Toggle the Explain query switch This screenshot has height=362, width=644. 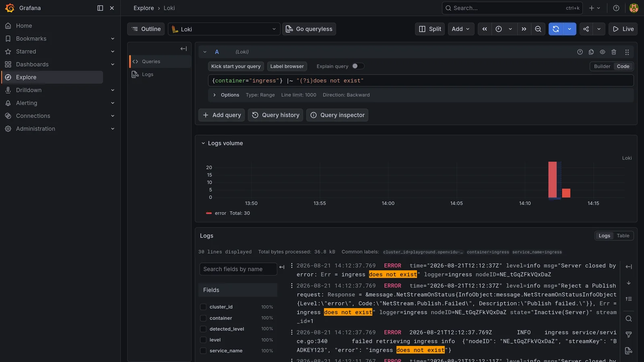pyautogui.click(x=358, y=66)
